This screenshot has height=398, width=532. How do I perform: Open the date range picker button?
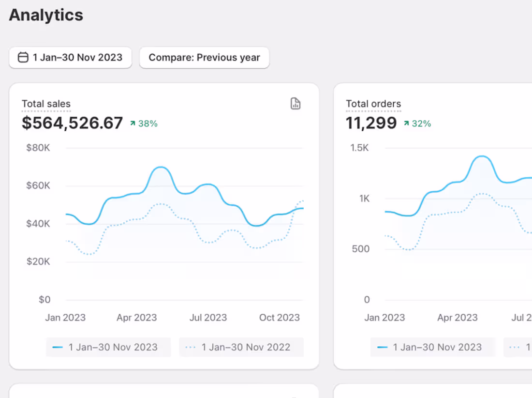pyautogui.click(x=70, y=58)
